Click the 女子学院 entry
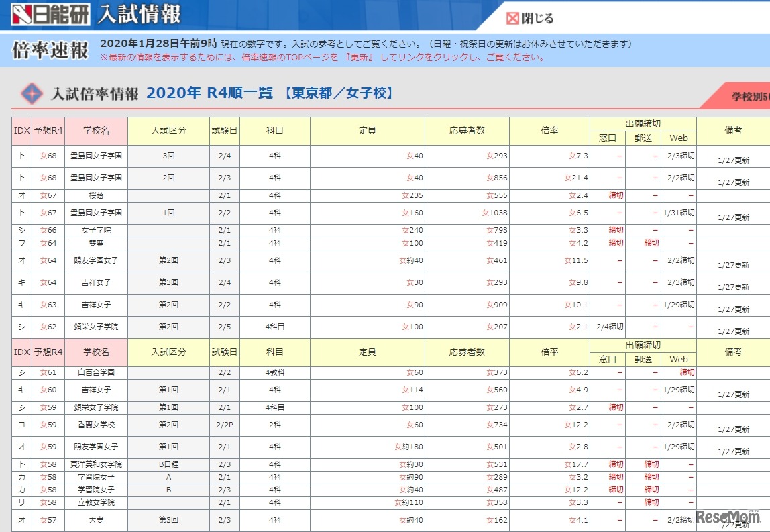This screenshot has height=532, width=770. 98,228
